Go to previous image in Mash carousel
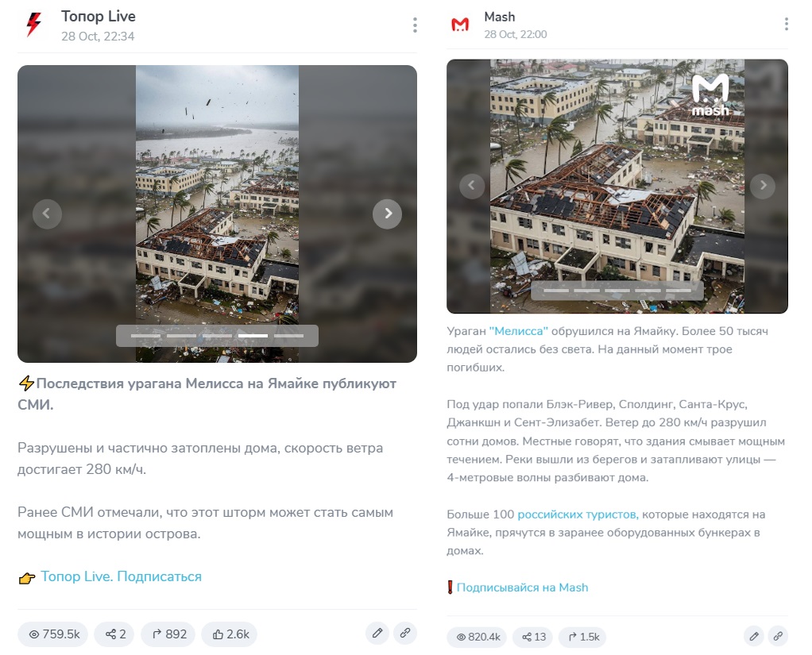 pos(472,185)
